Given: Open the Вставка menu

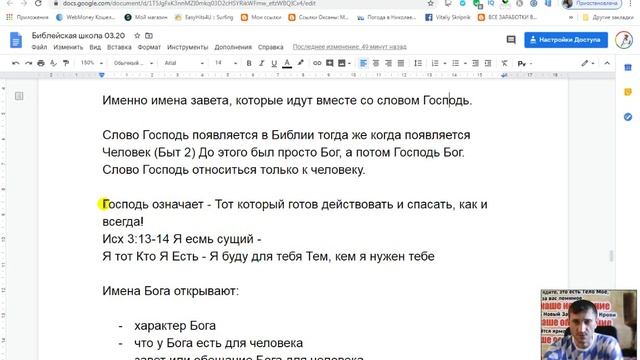Looking at the screenshot, I should coord(119,47).
